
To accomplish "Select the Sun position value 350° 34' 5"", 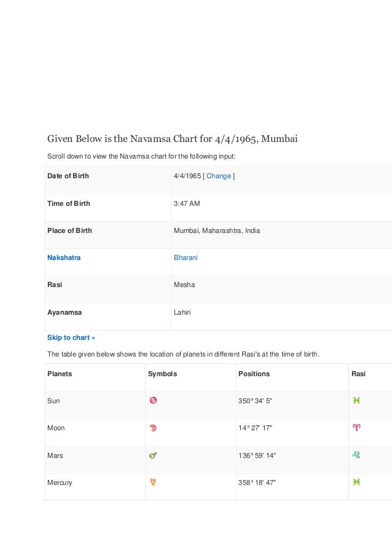I will click(255, 401).
